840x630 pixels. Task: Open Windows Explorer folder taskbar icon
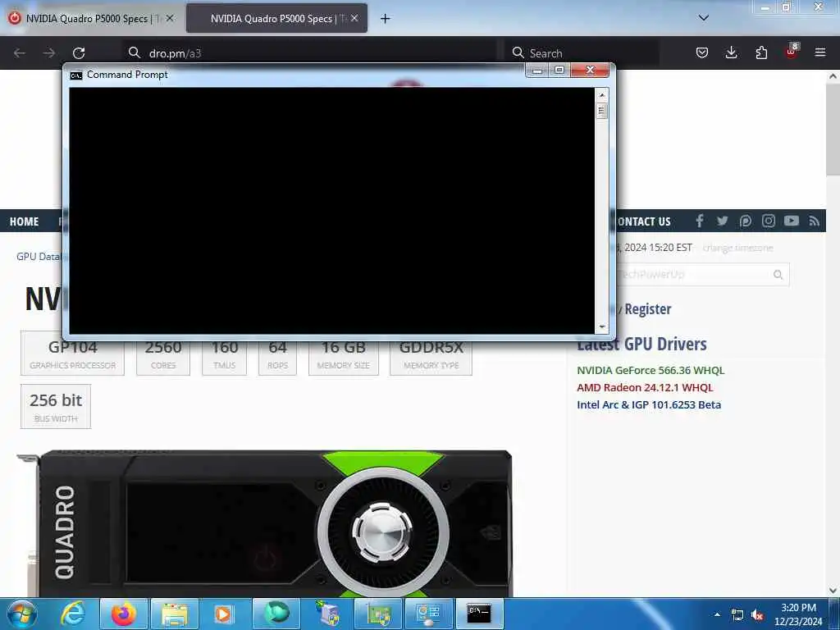click(175, 614)
